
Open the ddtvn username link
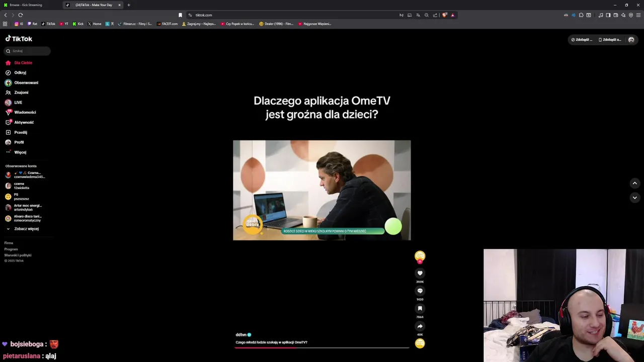(241, 335)
